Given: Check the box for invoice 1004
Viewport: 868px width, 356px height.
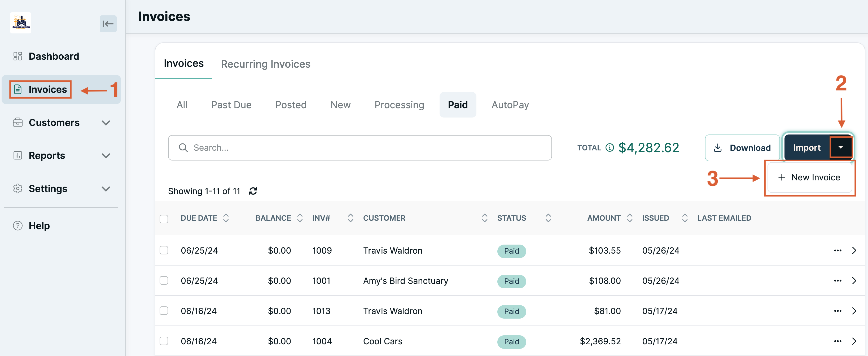Looking at the screenshot, I should [x=164, y=341].
